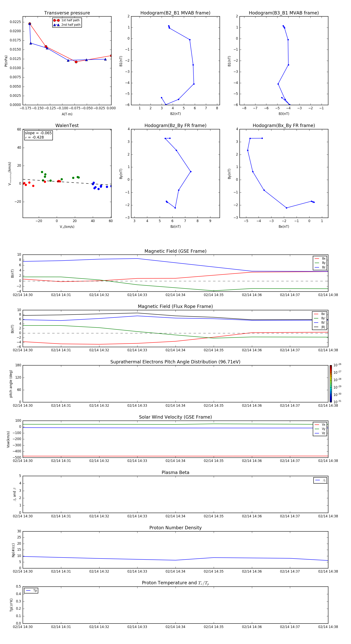Click the red Vx line in velocity plot

click(175, 456)
